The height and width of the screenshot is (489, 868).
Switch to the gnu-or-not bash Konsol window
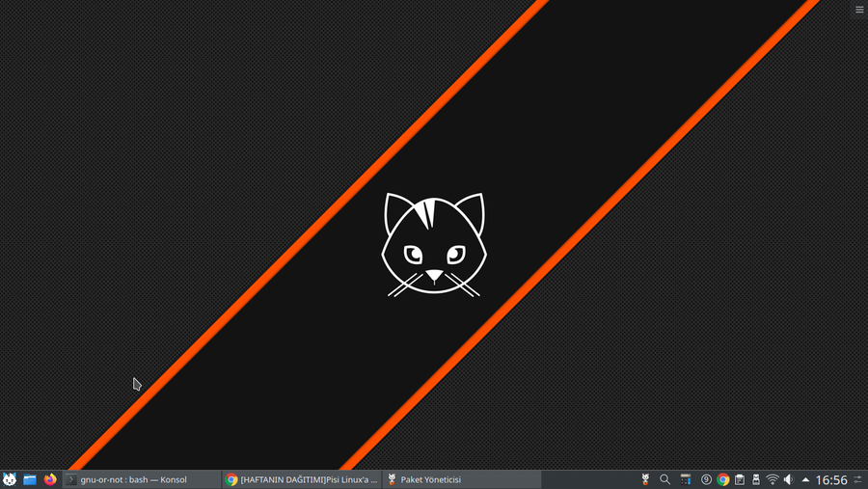[x=142, y=479]
